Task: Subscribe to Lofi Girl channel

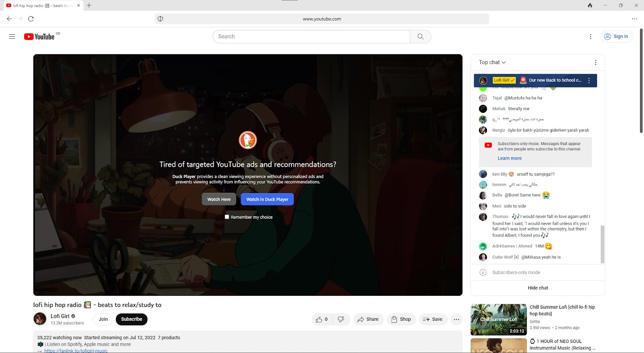Action: point(132,319)
